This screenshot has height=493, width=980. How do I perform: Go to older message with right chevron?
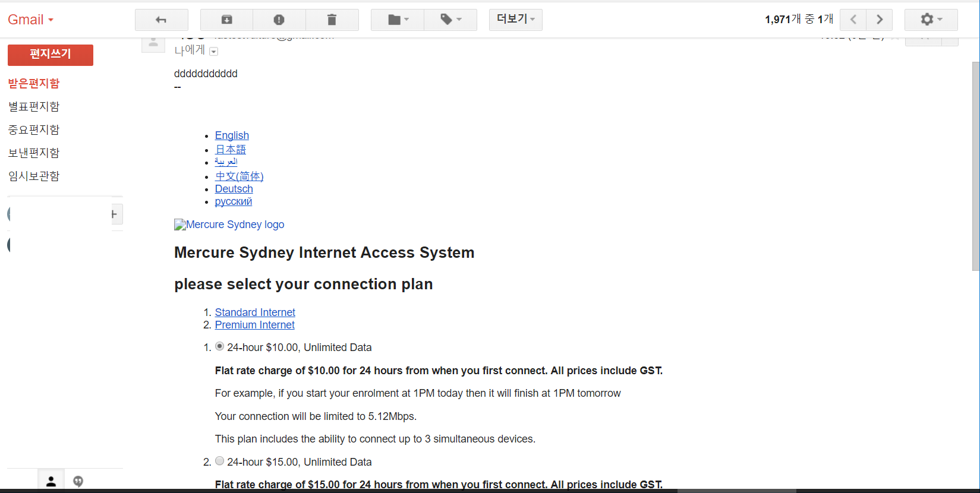[880, 20]
